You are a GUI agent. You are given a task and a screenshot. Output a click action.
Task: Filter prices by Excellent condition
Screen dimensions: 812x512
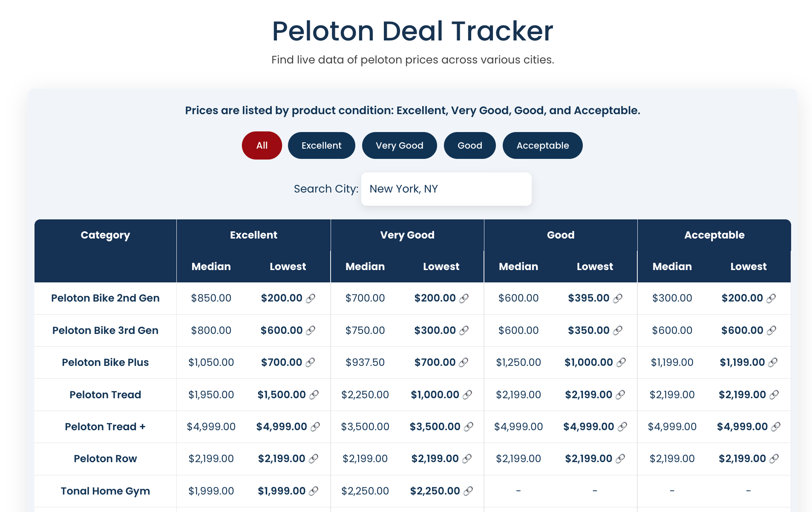(x=321, y=146)
